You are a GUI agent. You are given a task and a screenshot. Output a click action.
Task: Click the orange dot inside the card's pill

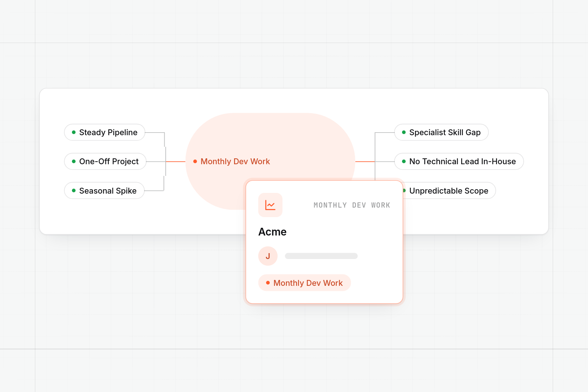point(268,283)
